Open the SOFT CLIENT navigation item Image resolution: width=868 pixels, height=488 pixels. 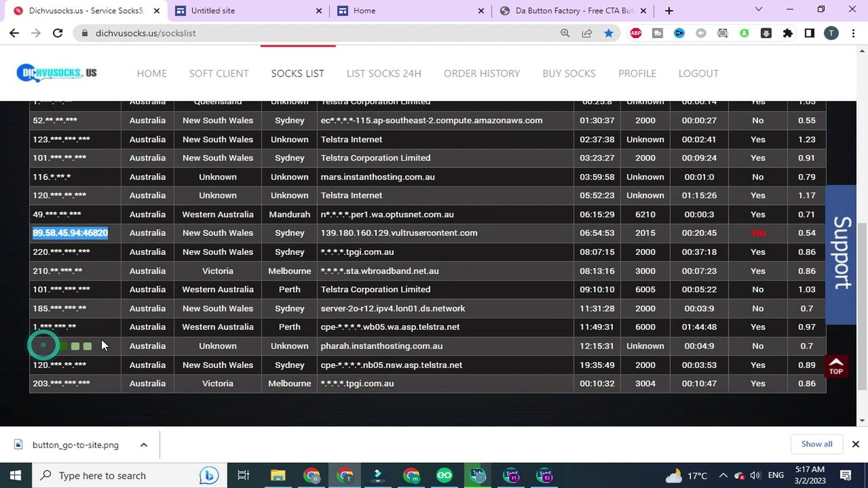coord(218,73)
